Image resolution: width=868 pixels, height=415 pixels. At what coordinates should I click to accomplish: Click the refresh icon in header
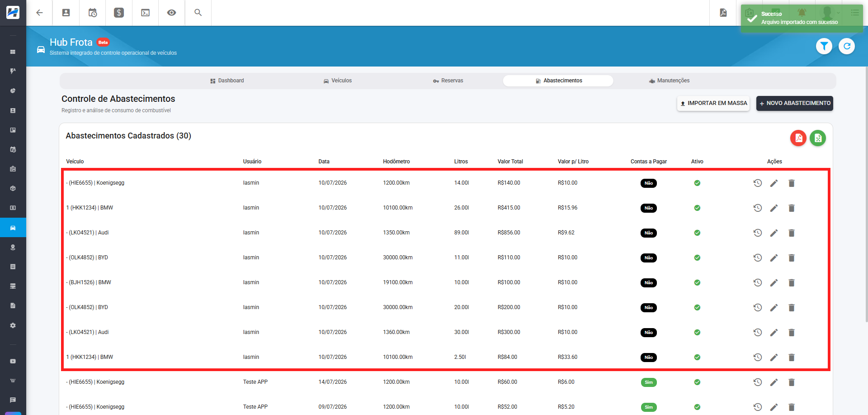click(x=847, y=46)
